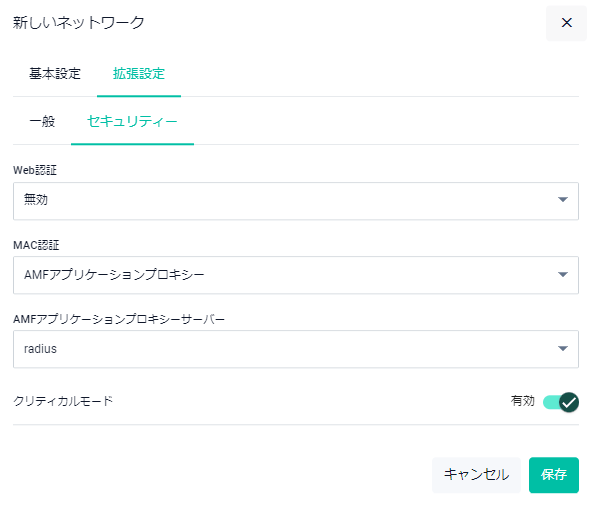This screenshot has height=508, width=592.
Task: Click the Web認証 field label
Action: click(x=35, y=170)
